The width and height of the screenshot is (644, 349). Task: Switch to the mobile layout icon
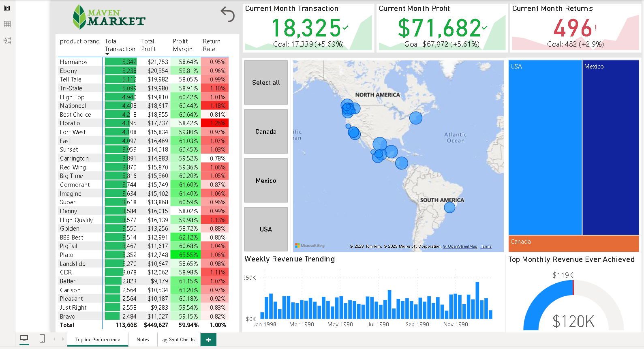42,339
